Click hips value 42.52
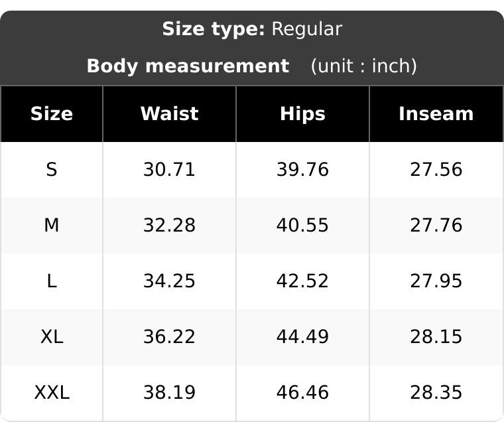Viewport: 504px width, 422px height. click(x=302, y=281)
